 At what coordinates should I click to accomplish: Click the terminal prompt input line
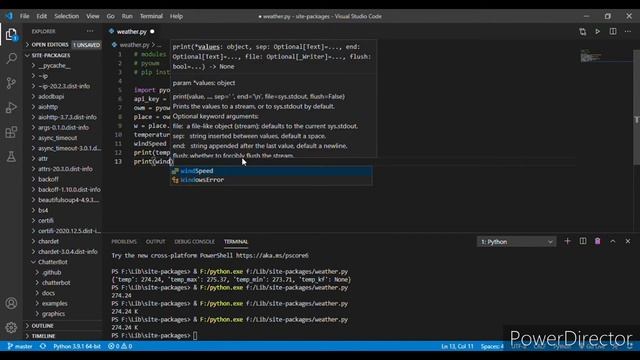[x=196, y=336]
